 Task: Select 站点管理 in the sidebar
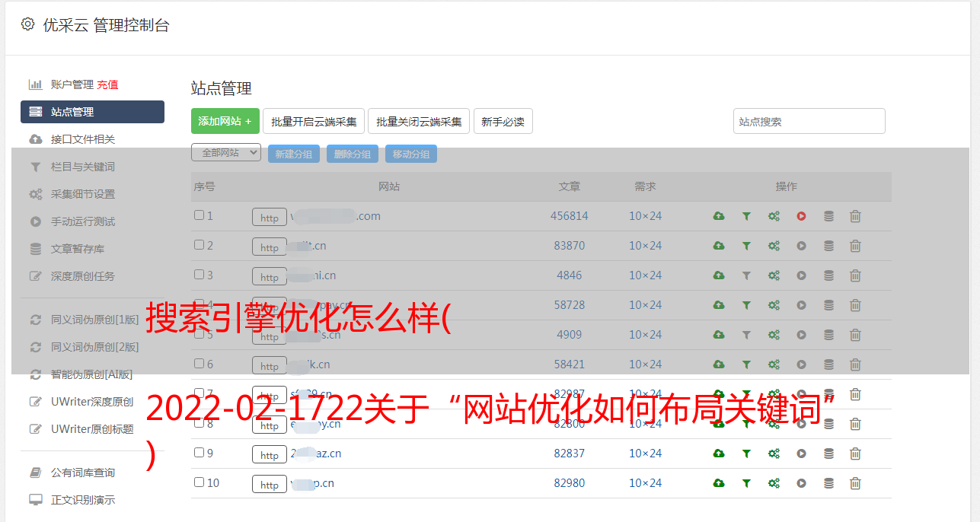click(92, 112)
